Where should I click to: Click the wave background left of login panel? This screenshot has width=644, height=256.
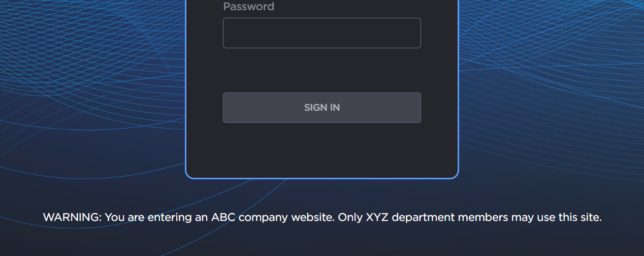[x=91, y=102]
